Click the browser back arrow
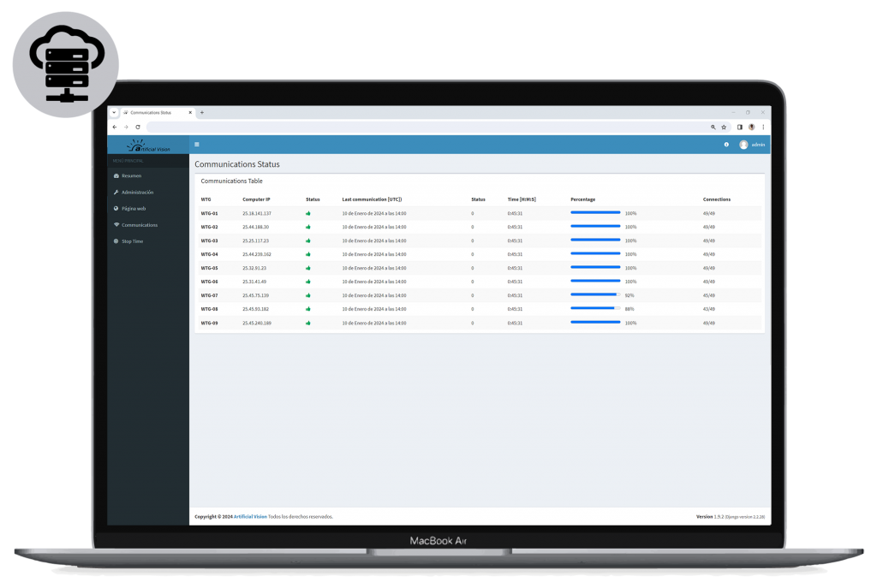Viewport: 877px width, 588px height. click(115, 127)
